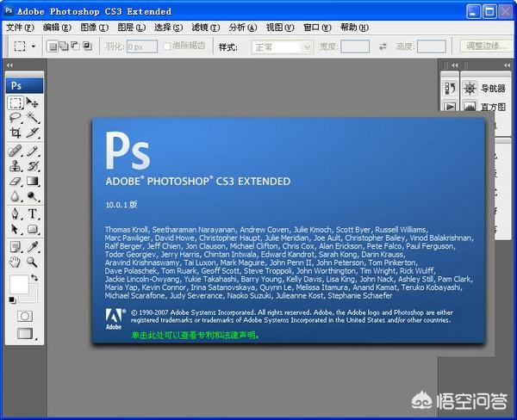This screenshot has height=420, width=517.
Task: Choose New selection mode in options bar
Action: 52,46
